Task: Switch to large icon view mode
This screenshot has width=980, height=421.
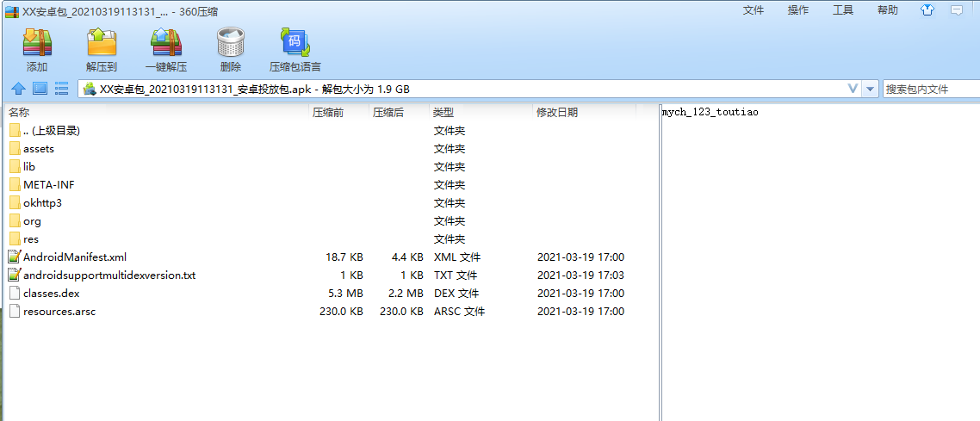Action: (x=40, y=89)
